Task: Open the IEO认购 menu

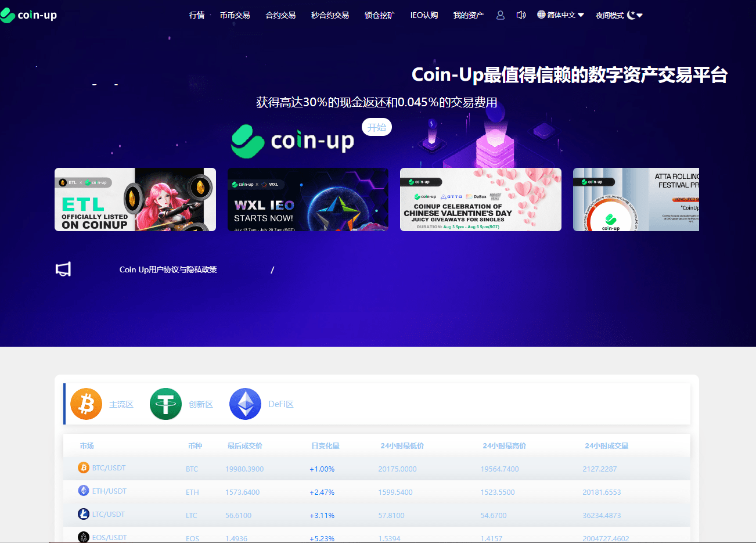Action: pyautogui.click(x=424, y=15)
